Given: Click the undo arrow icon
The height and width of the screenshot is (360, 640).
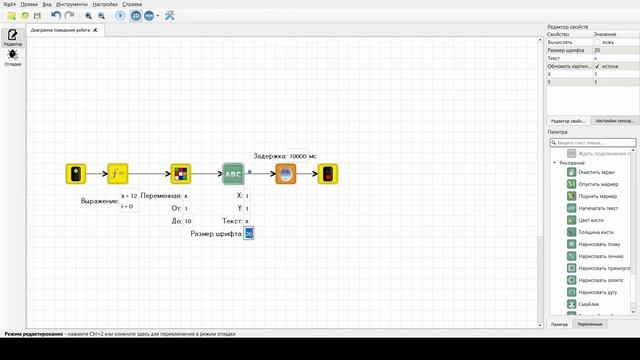Looking at the screenshot, I should click(56, 16).
